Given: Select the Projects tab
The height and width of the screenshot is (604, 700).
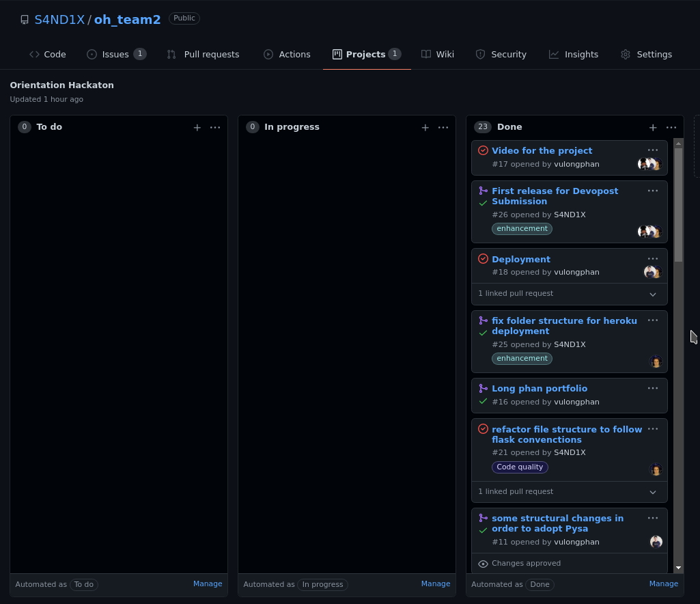Looking at the screenshot, I should pyautogui.click(x=367, y=55).
